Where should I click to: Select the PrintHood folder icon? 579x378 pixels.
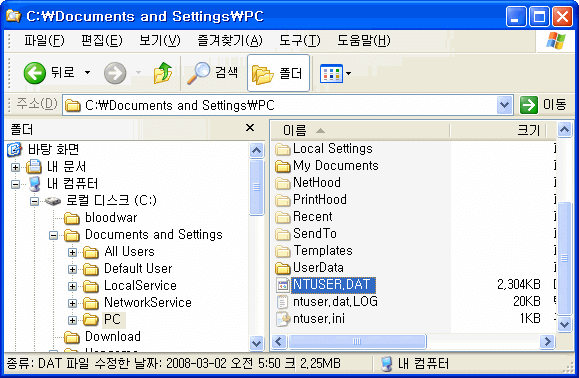pos(283,200)
